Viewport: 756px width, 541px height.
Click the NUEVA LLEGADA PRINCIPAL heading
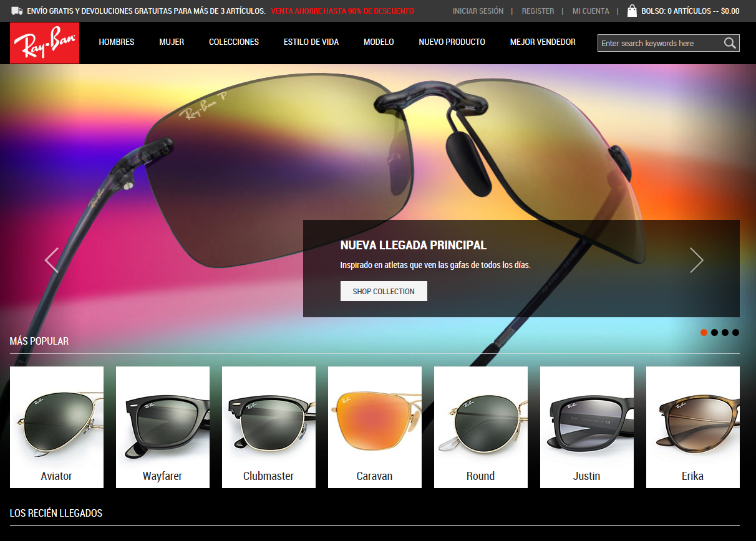[x=413, y=245]
